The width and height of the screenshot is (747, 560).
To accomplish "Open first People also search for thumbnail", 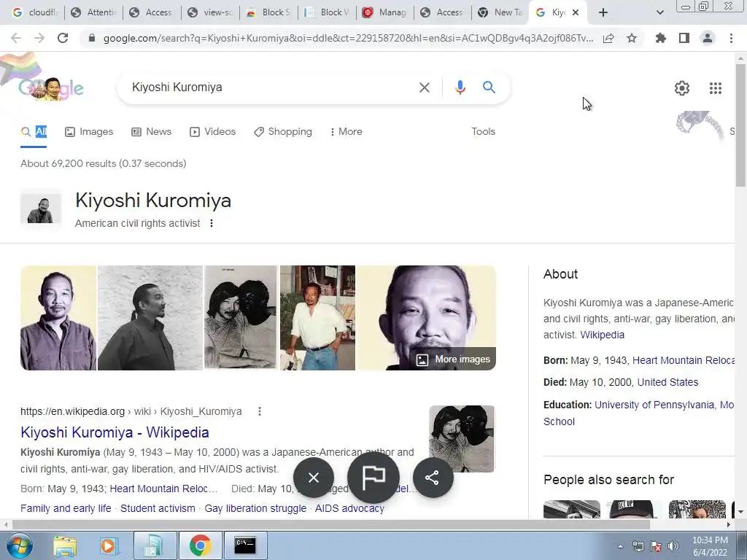I will coord(572,509).
